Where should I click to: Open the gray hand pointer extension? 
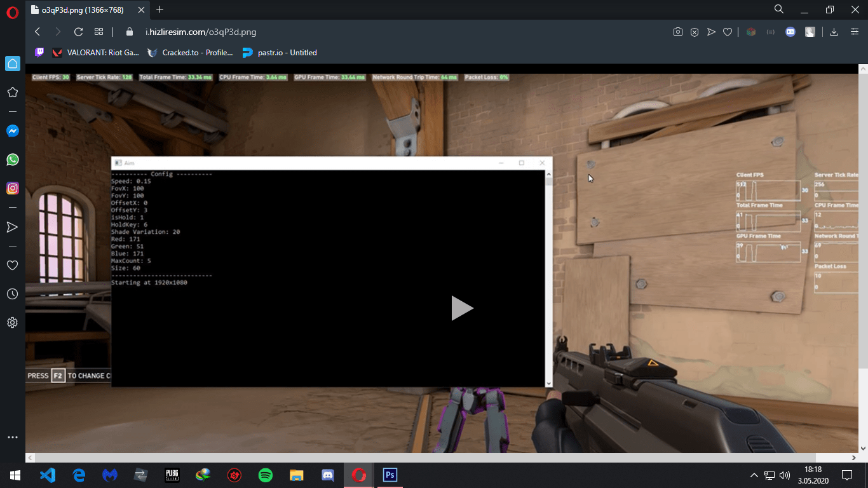click(810, 32)
